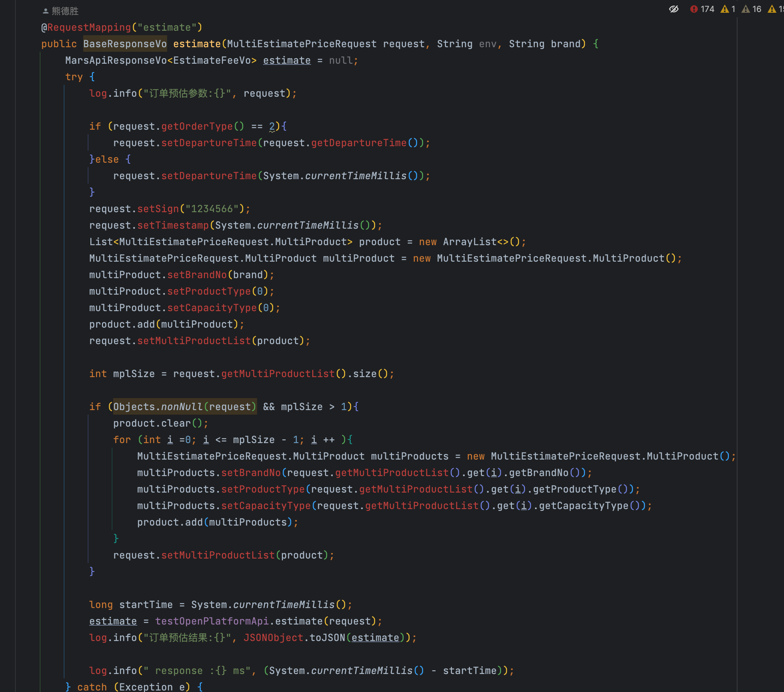The height and width of the screenshot is (692, 784).
Task: Click the EstimateFeeVo generic type
Action: [212, 60]
